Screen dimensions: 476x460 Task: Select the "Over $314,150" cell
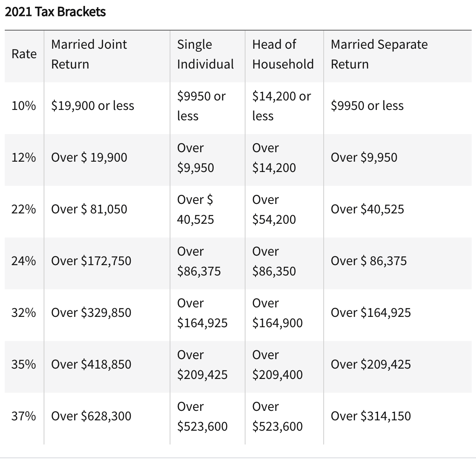[x=371, y=416]
